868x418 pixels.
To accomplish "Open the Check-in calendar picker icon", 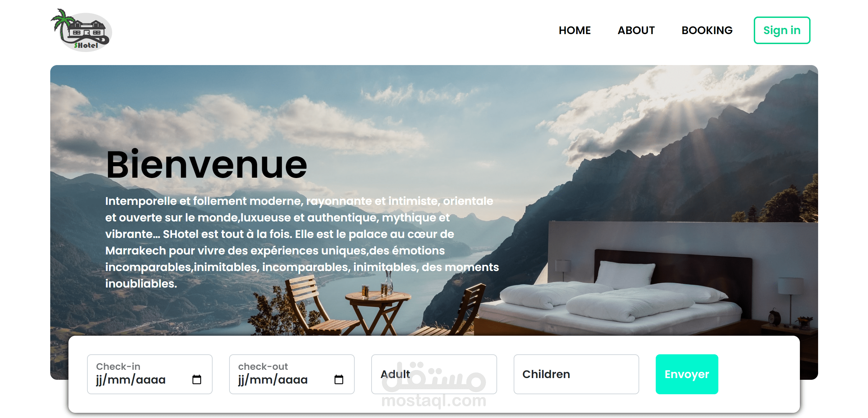I will pos(197,379).
